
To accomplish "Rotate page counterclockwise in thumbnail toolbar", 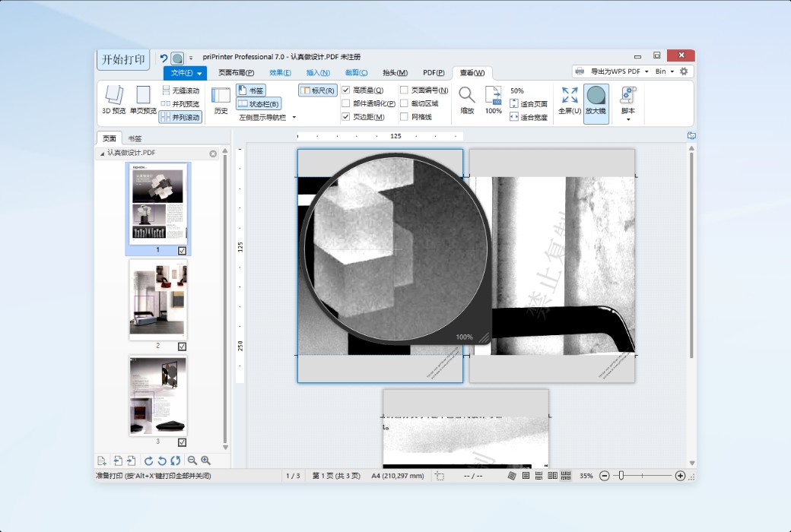I will (162, 461).
